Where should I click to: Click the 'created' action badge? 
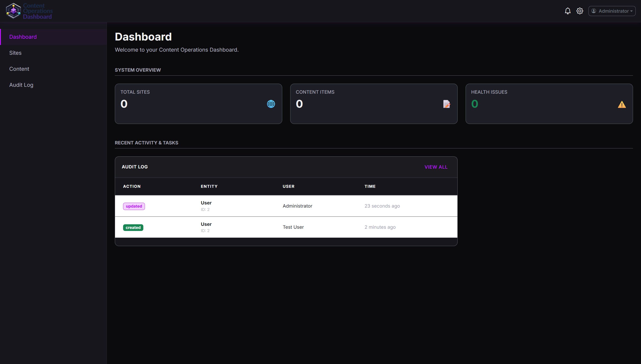coord(133,227)
